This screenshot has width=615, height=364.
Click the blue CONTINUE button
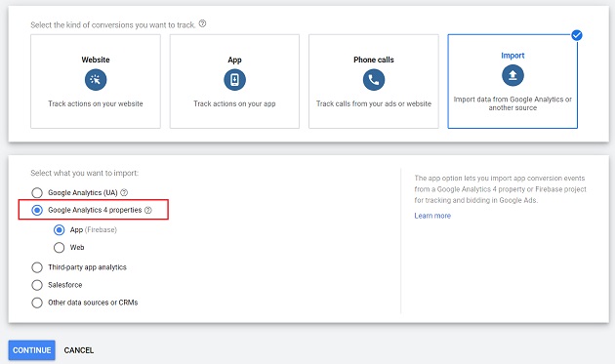[x=32, y=350]
